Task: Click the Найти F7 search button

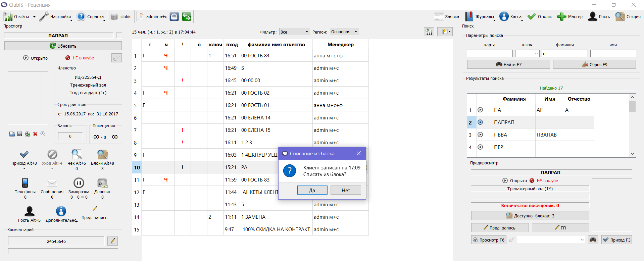Action: 508,64
